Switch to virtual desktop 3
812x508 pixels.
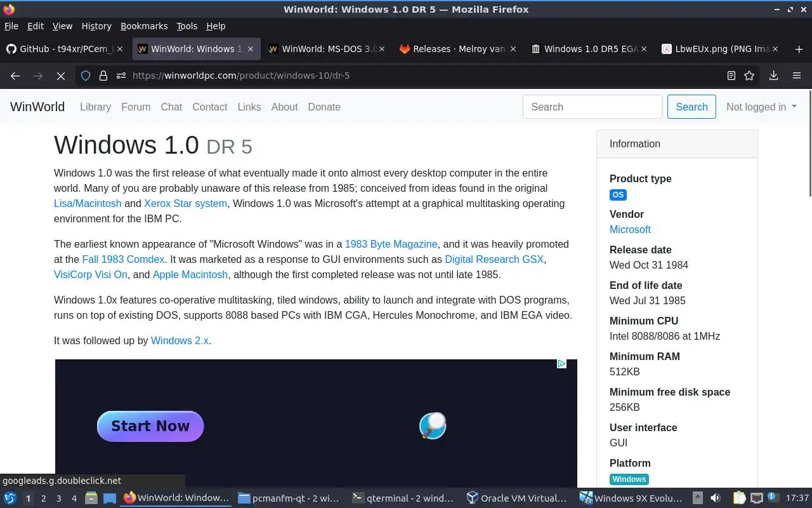pos(58,498)
